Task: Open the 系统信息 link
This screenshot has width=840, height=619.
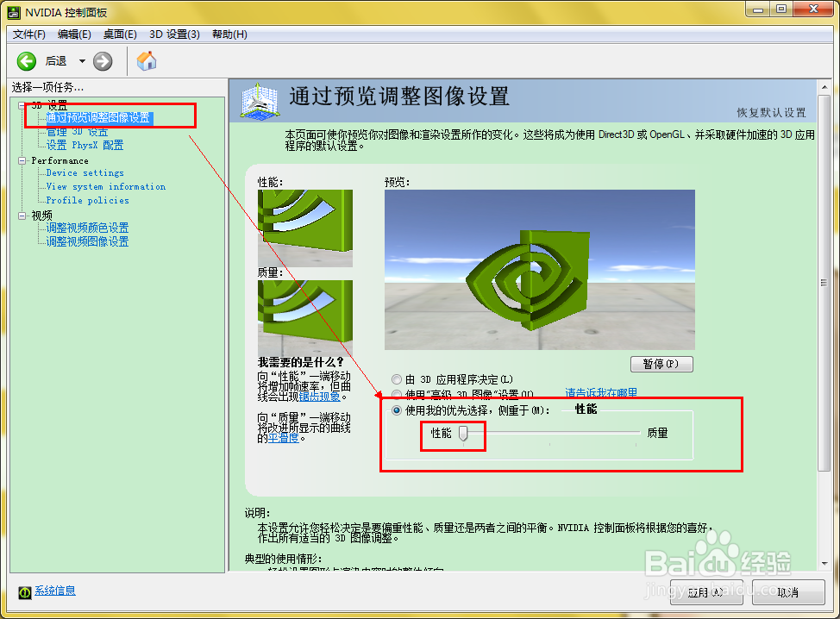Action: point(55,591)
